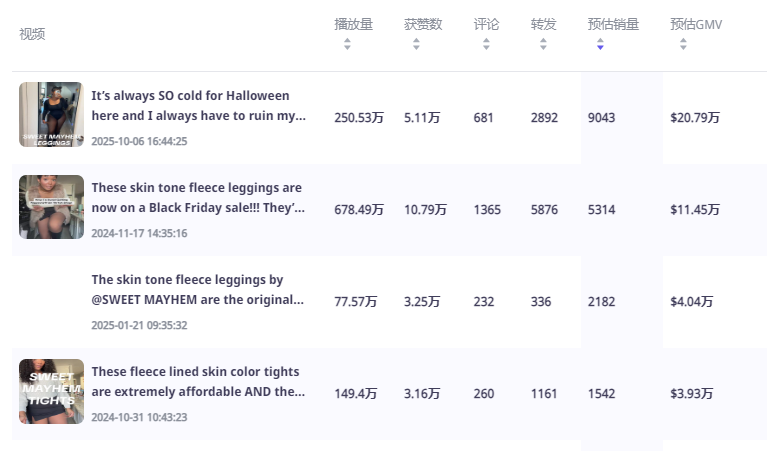Open Black Friday sale video thumbnail
Viewport: 767px width, 451px height.
pos(51,206)
